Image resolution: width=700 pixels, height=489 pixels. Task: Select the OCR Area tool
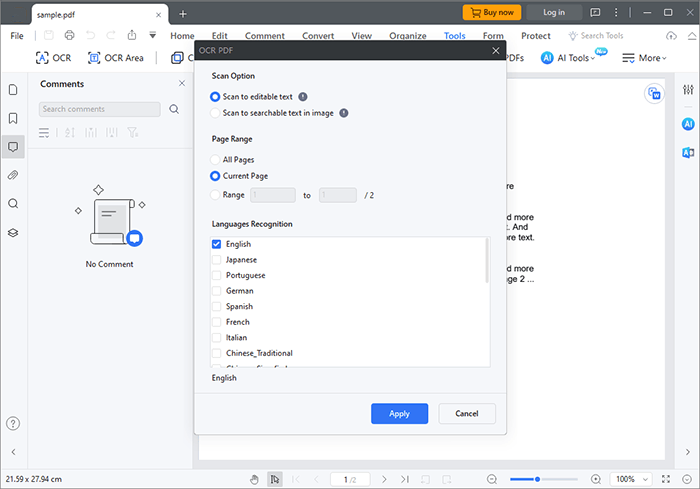[116, 58]
